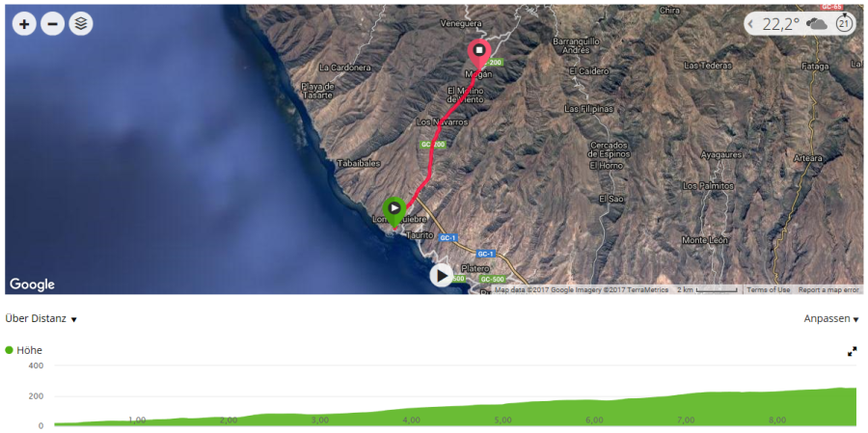This screenshot has width=868, height=433.
Task: Click the green start marker pin
Action: [x=394, y=211]
